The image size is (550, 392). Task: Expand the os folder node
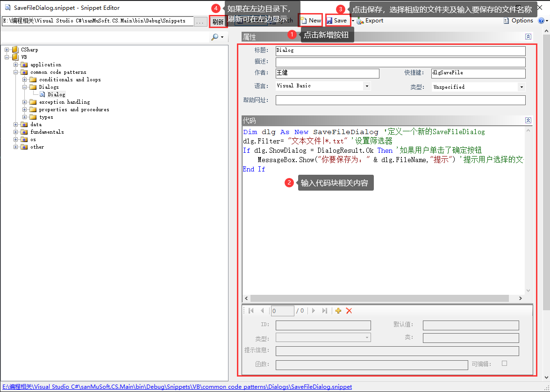coord(15,140)
